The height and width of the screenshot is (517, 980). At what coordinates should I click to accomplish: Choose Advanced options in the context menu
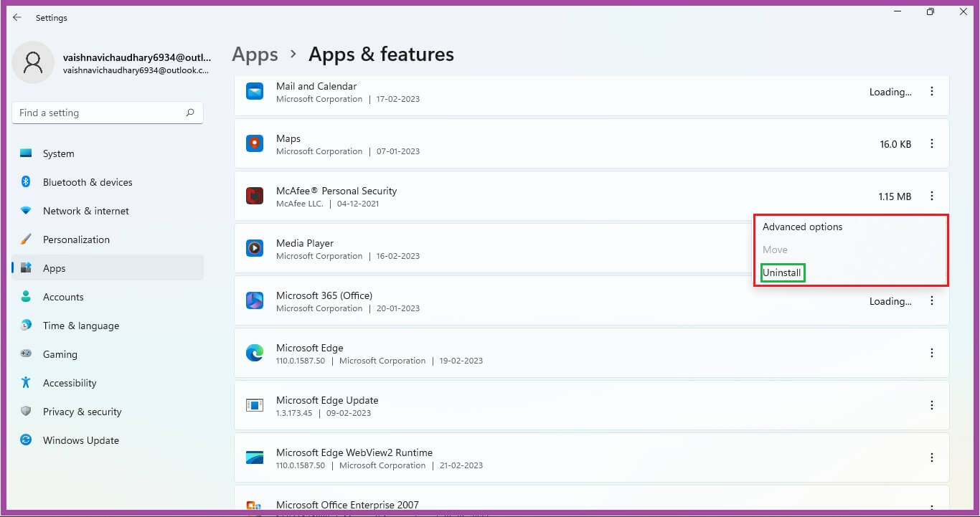pos(802,227)
